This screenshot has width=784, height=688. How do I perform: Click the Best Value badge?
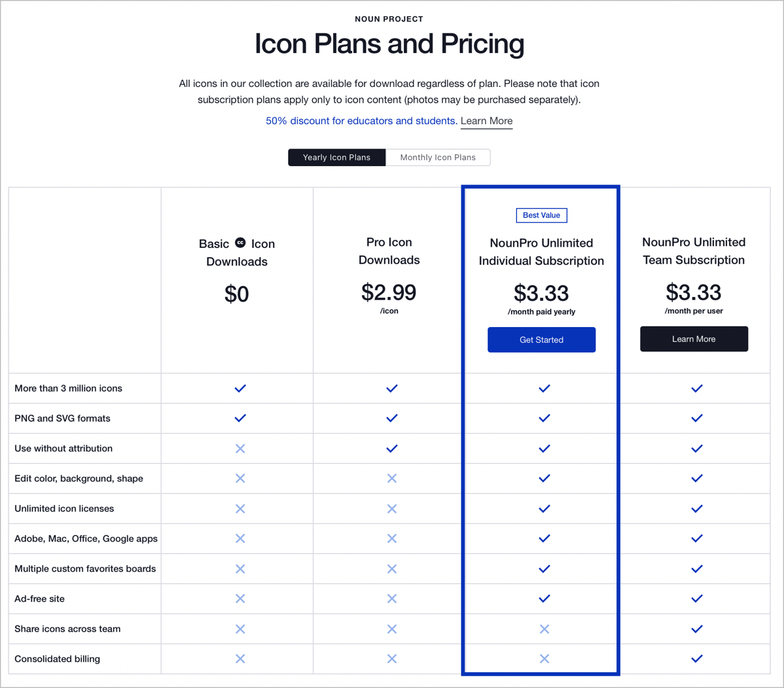click(x=541, y=215)
